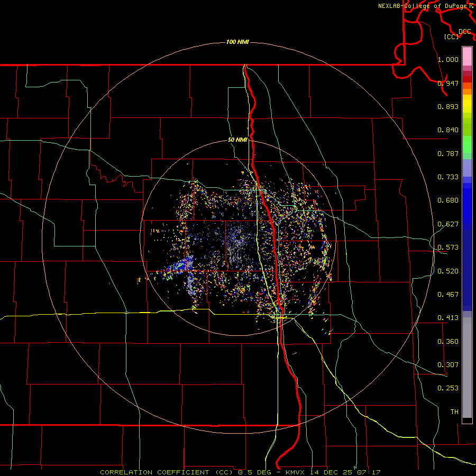Click the [CC] legend unit label
Screen dimensions: 476x476
(452, 36)
